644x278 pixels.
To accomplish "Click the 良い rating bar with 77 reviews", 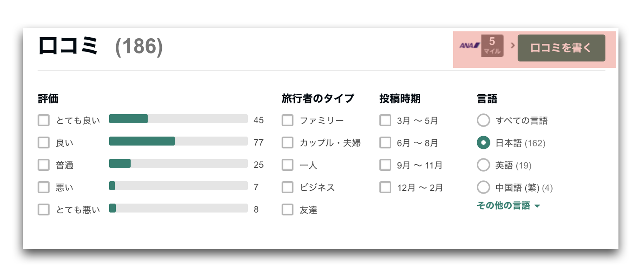I will (x=178, y=141).
